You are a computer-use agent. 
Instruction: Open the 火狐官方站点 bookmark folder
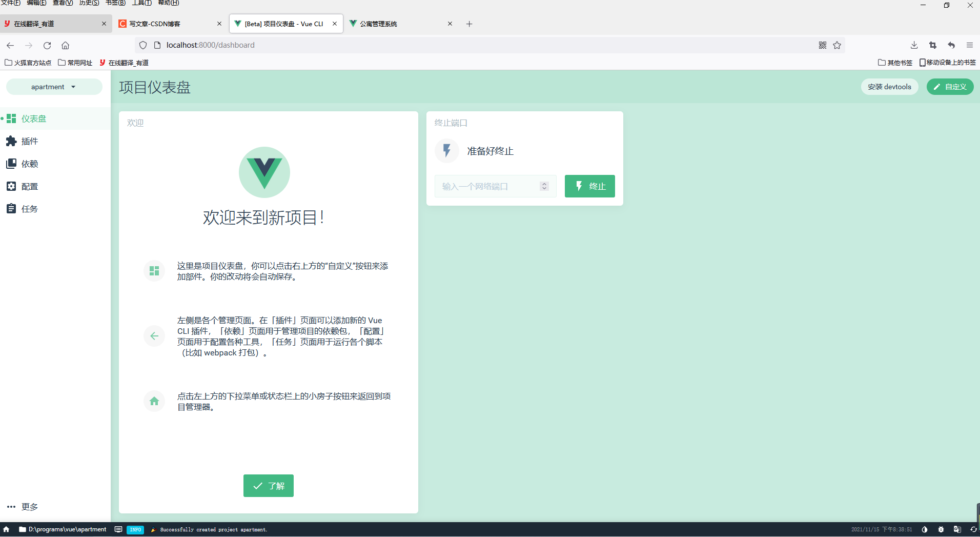pos(28,63)
